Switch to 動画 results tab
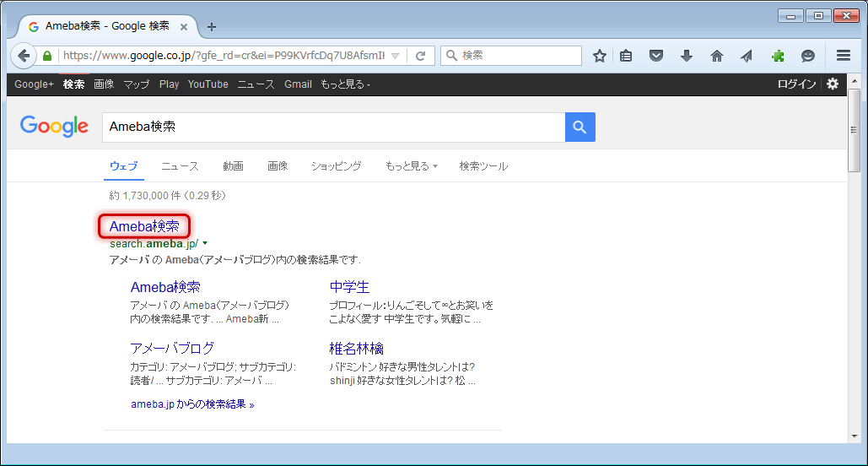The width and height of the screenshot is (868, 466). click(233, 166)
